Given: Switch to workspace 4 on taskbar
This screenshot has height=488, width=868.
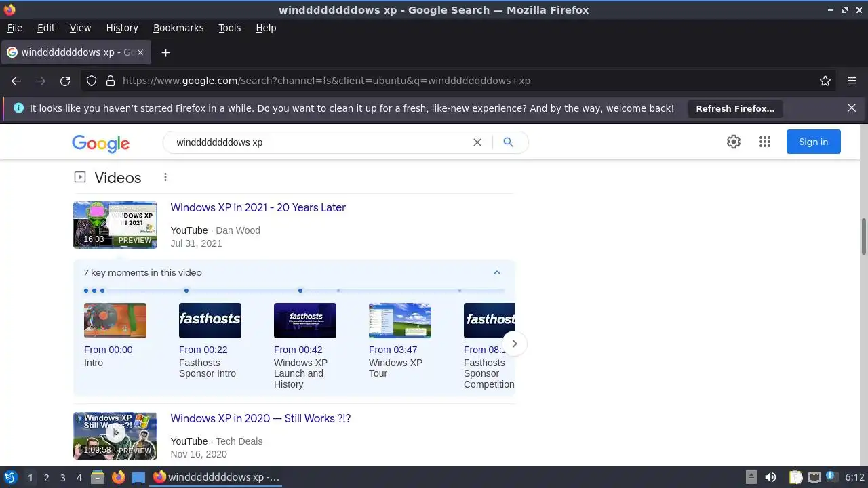Looking at the screenshot, I should pyautogui.click(x=79, y=477).
